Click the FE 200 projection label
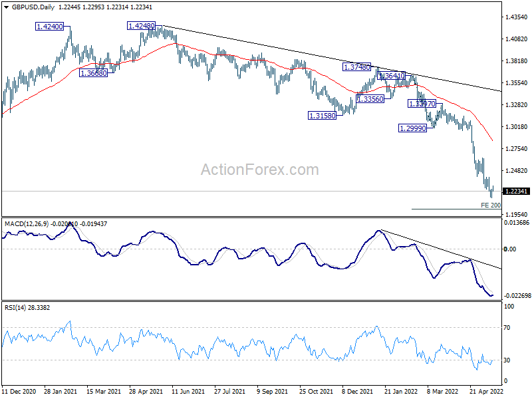 [x=491, y=205]
